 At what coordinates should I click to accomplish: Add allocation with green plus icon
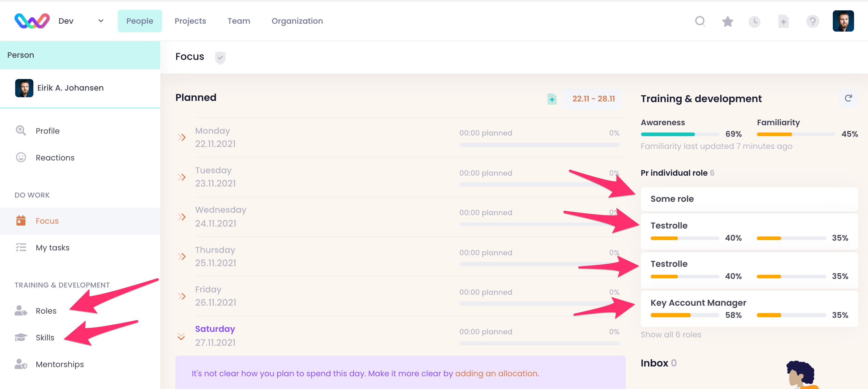tap(552, 99)
